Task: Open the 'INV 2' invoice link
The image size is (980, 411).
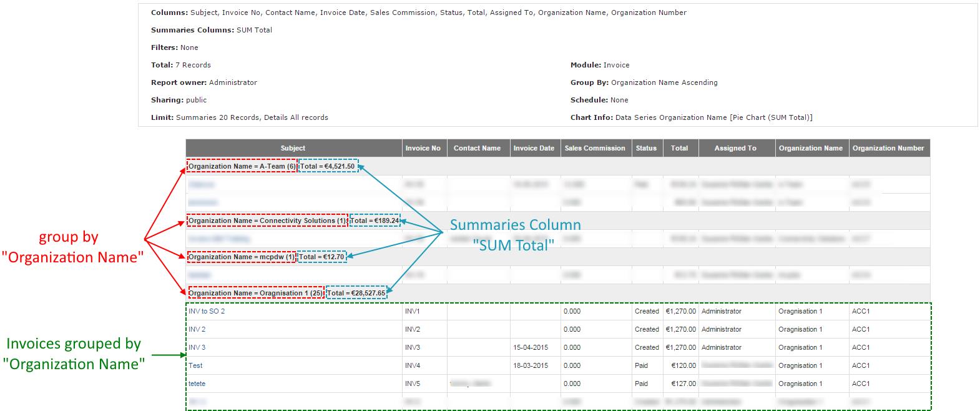Action: [197, 329]
